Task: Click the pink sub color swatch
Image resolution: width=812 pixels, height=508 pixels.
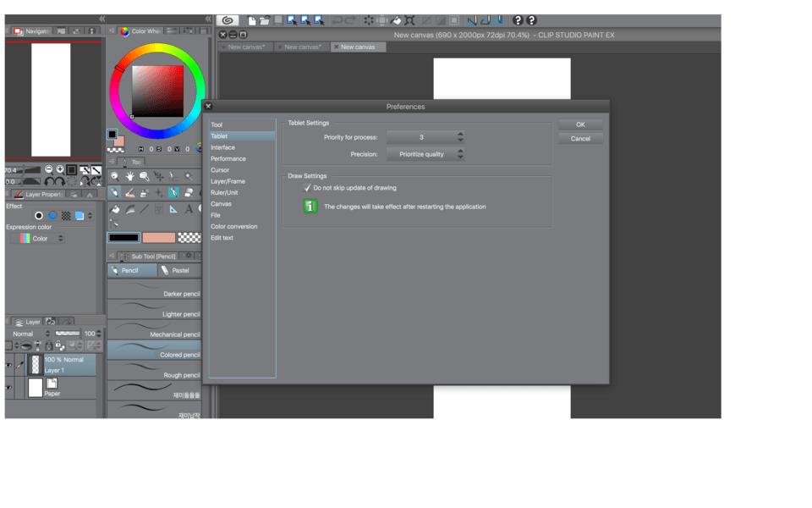Action: pyautogui.click(x=158, y=238)
